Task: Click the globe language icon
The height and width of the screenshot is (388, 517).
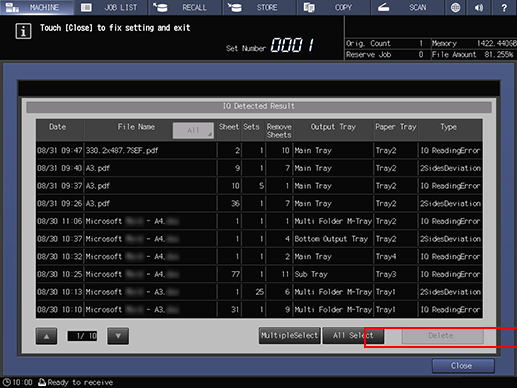Action: (455, 7)
